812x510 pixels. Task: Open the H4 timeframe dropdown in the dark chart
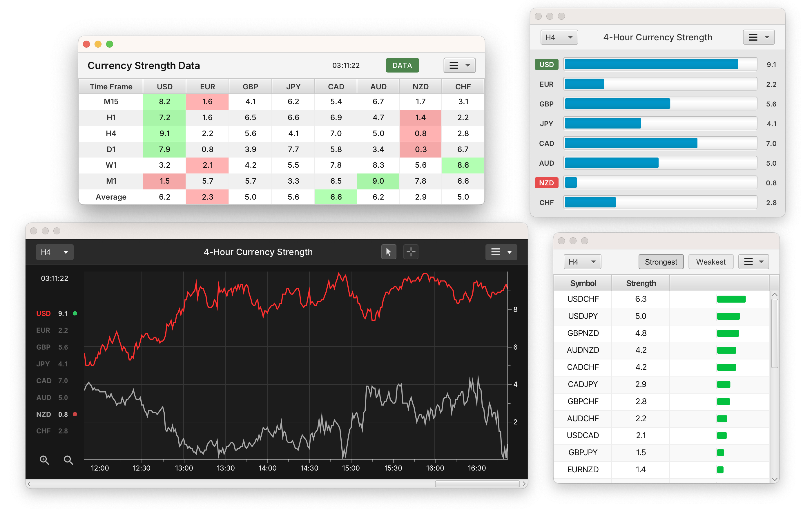55,252
